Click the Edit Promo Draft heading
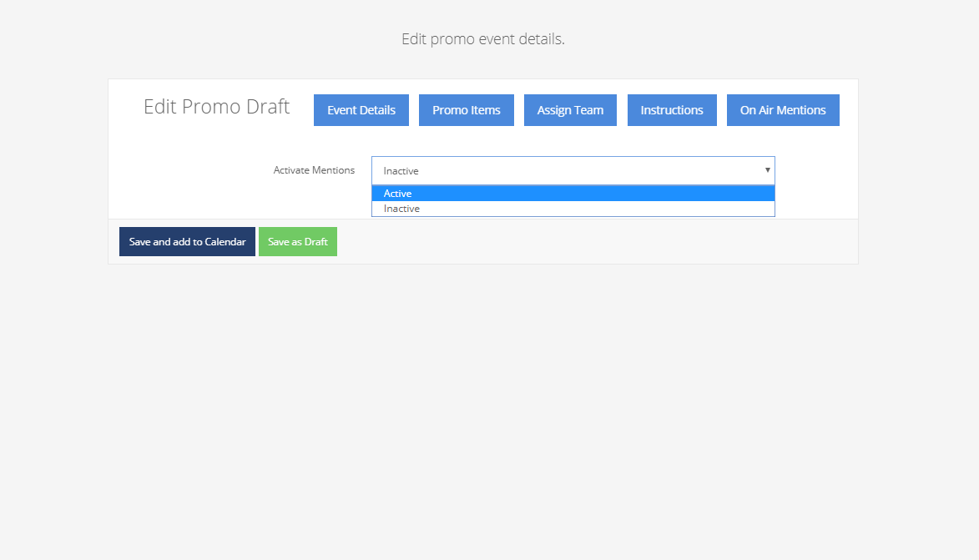The width and height of the screenshot is (979, 560). click(216, 107)
